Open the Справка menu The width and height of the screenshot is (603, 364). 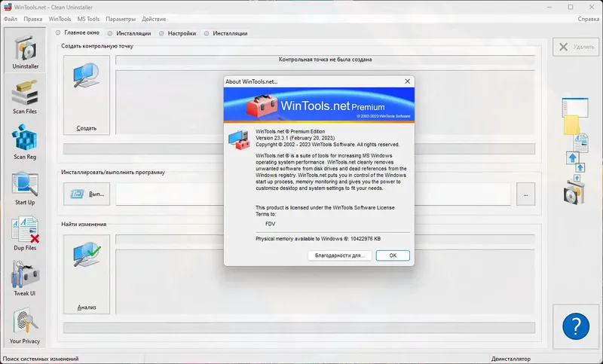tap(588, 19)
